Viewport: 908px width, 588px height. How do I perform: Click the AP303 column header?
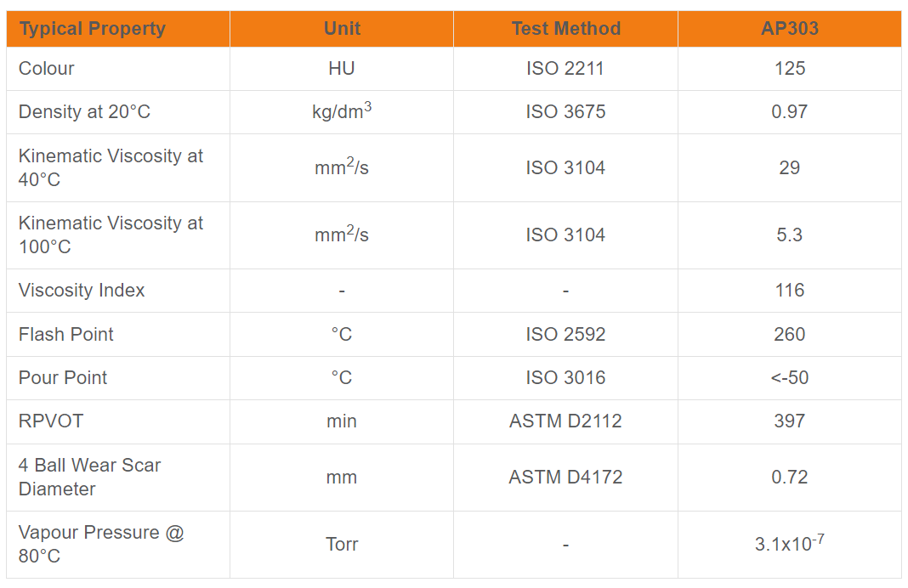[x=790, y=29]
